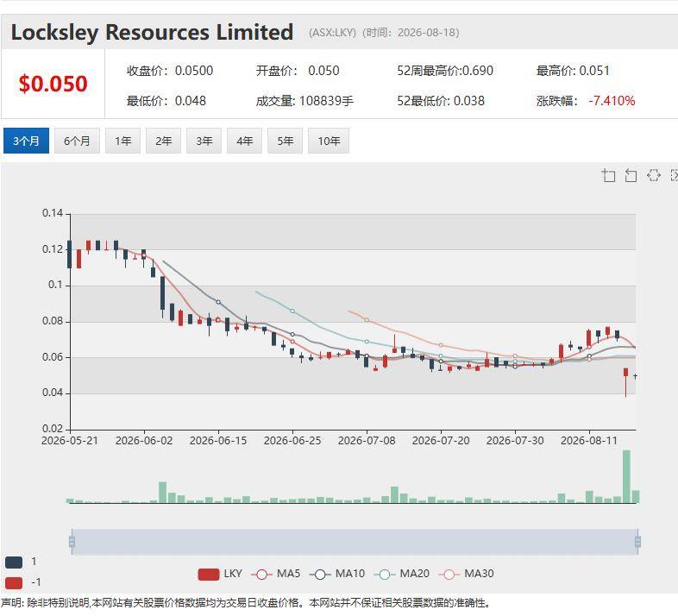Viewport: 678px width, 616px height.
Task: Click the clear selection icon at edge
Action: pyautogui.click(x=674, y=175)
